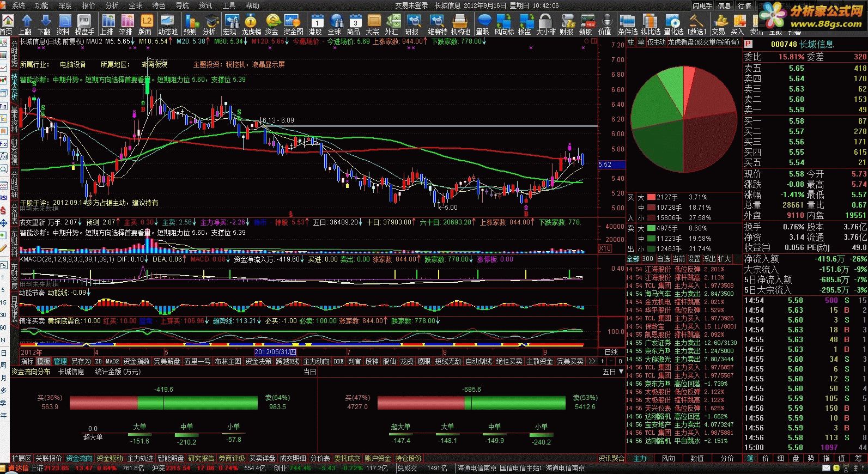Open the 深排 ranking icon
The image size is (868, 474).
point(126,25)
